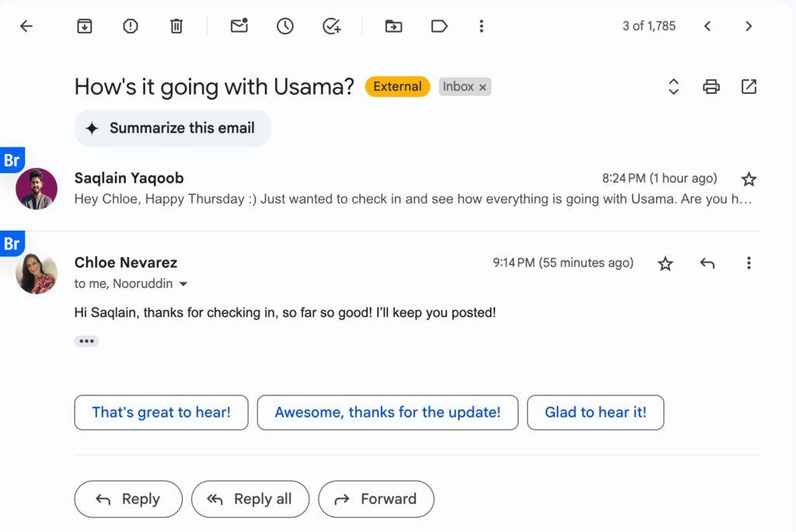The image size is (796, 532).
Task: Choose the 'Glad to hear it!' reply
Action: point(595,412)
